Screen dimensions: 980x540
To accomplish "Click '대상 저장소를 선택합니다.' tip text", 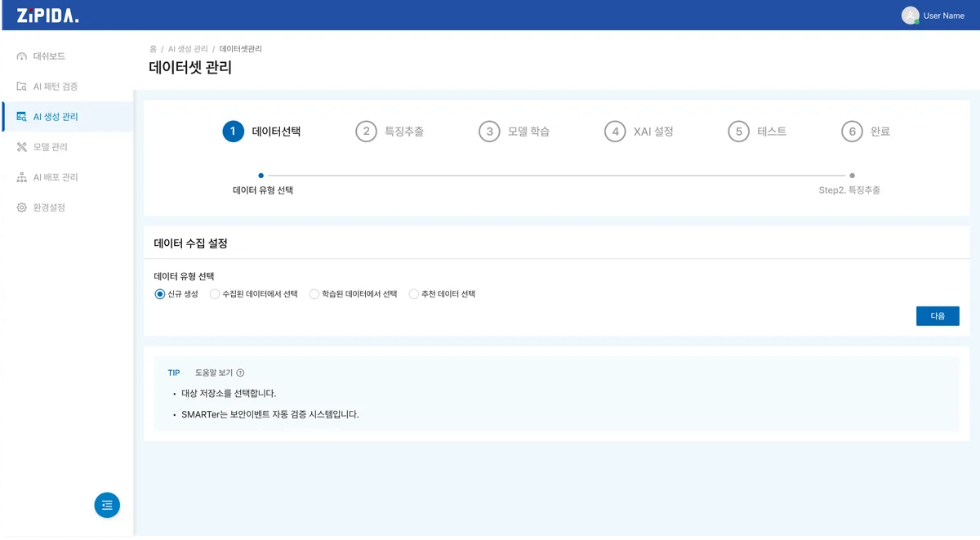I will [x=229, y=394].
